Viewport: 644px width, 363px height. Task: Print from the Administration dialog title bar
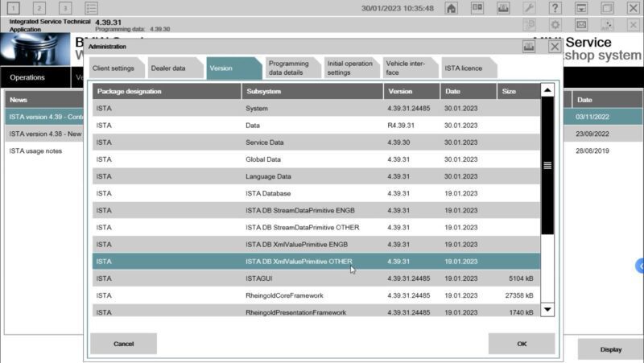[x=529, y=47]
